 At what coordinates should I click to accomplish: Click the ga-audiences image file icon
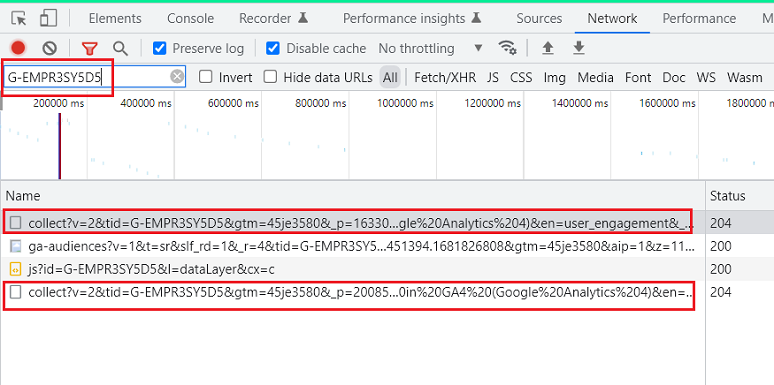tap(16, 246)
